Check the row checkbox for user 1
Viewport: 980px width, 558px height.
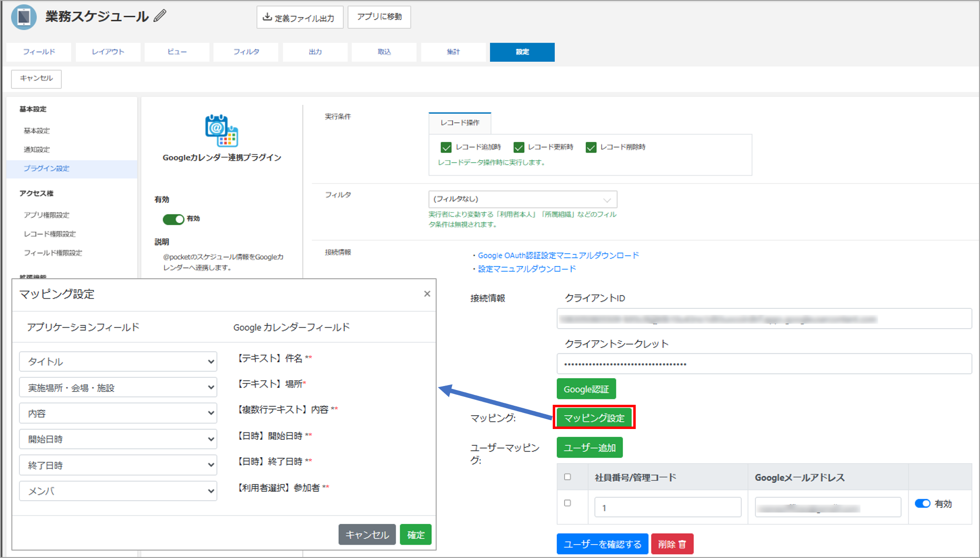tap(568, 503)
